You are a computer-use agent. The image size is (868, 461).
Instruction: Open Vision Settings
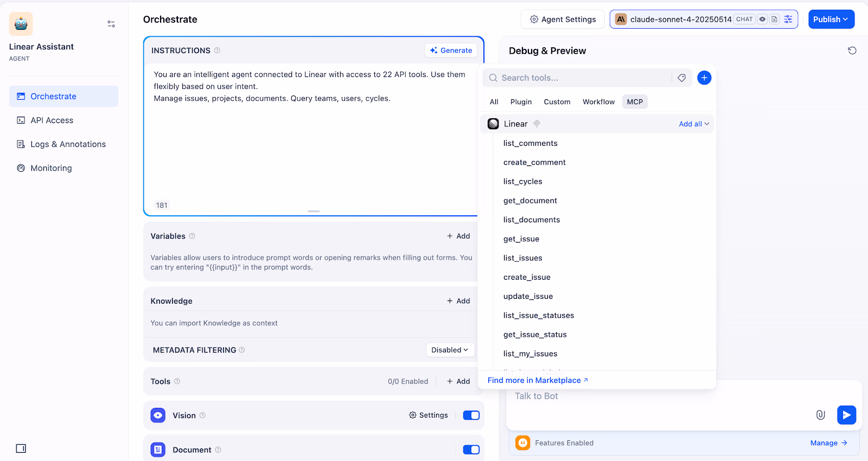429,415
